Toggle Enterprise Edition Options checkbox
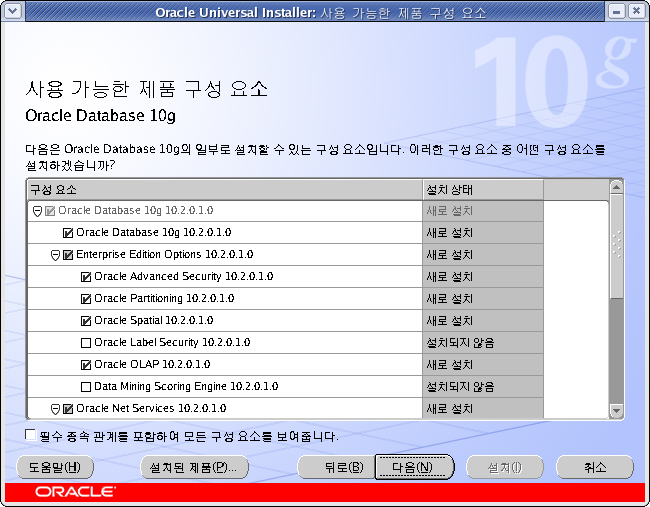 tap(68, 255)
